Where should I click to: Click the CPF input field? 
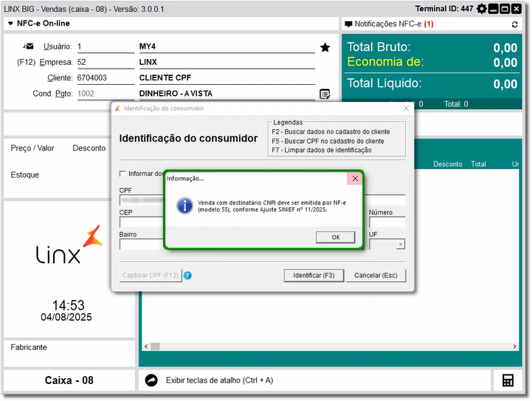coord(142,200)
